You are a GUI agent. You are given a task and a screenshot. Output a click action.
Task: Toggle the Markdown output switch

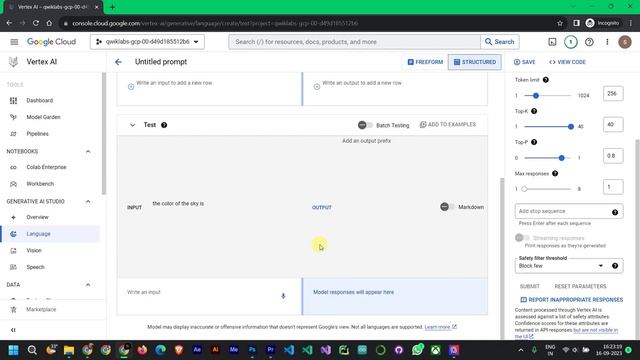click(x=448, y=207)
